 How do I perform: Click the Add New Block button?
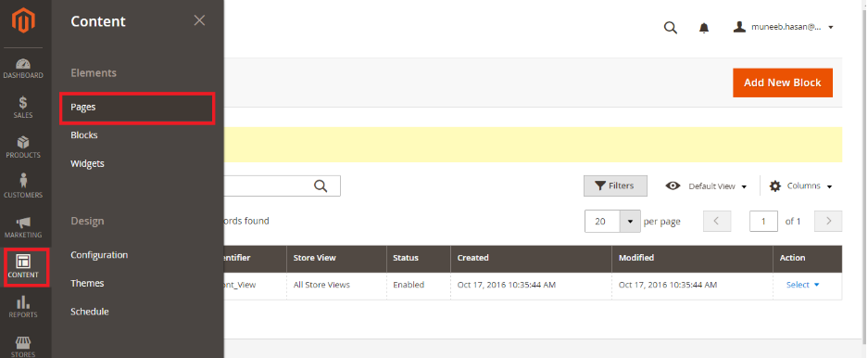pos(783,83)
